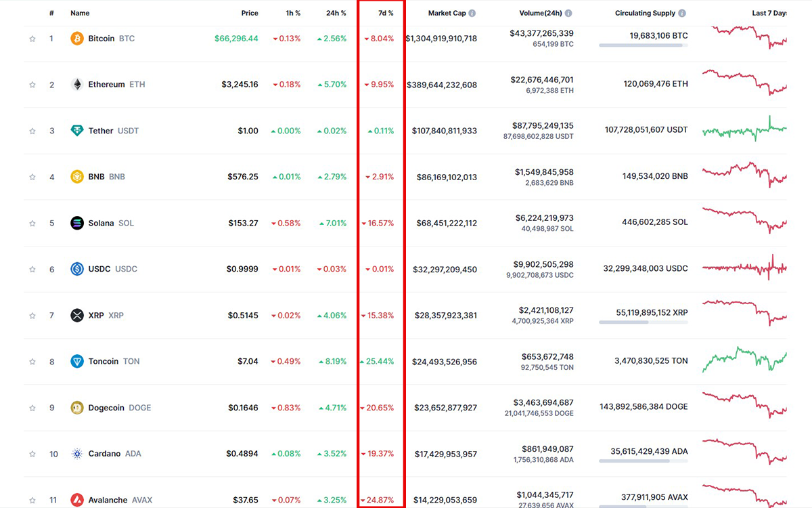Open Volume(24h) info tooltip icon
The height and width of the screenshot is (508, 812).
568,14
